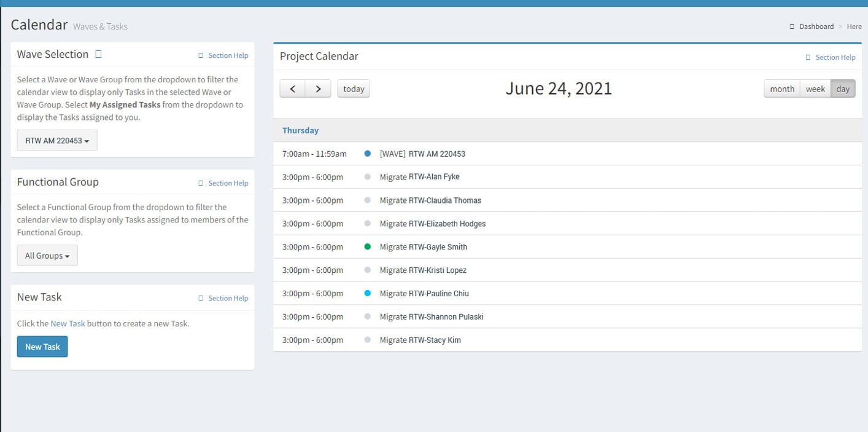Go to next day with right arrow
Image resolution: width=868 pixels, height=432 pixels.
click(318, 88)
